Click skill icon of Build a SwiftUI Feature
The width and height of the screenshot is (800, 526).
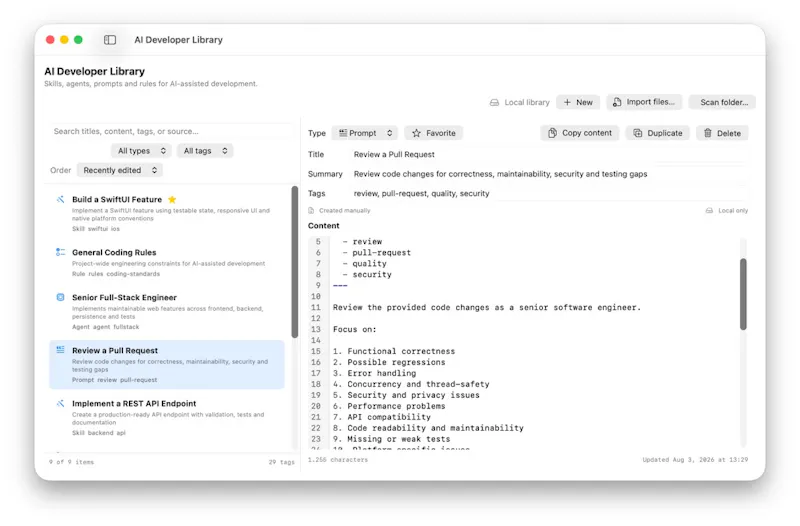(60, 199)
